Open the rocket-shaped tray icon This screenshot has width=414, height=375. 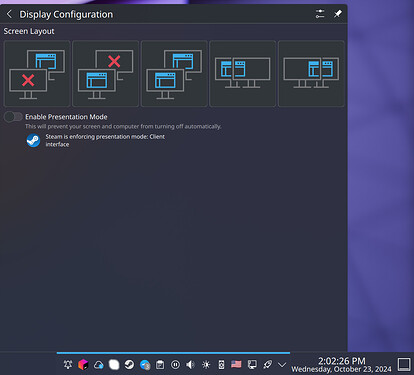coord(267,364)
